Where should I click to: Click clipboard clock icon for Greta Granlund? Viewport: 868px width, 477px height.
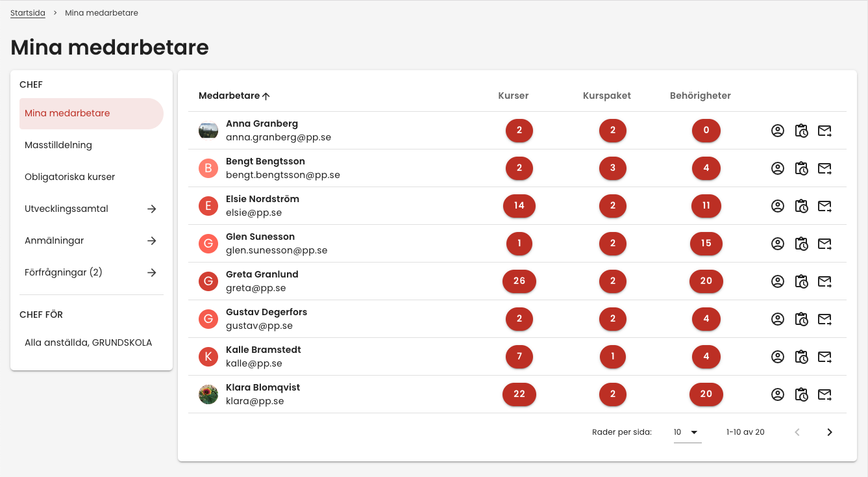click(801, 281)
